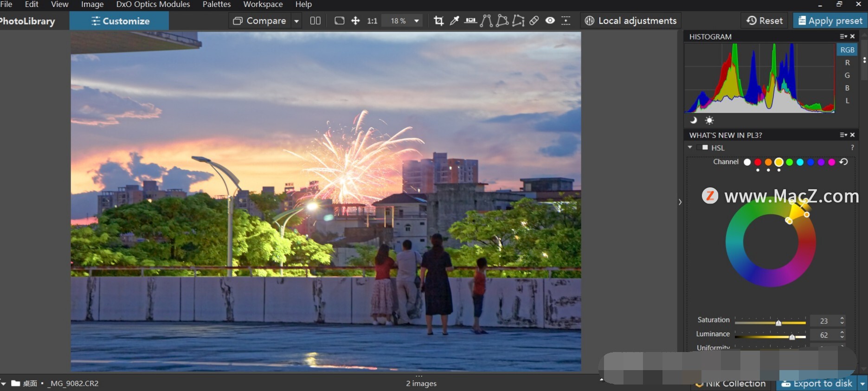Switch to the PhotoLibrary tab
868x391 pixels.
click(x=28, y=21)
